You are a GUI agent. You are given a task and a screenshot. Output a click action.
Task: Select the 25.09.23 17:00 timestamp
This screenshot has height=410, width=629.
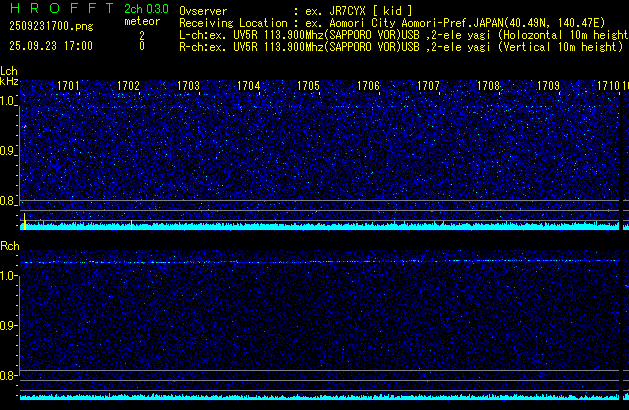(50, 46)
